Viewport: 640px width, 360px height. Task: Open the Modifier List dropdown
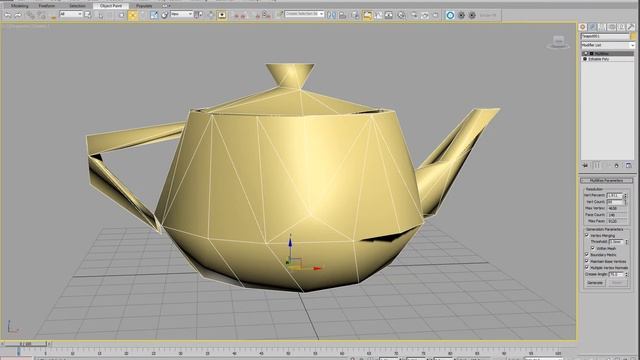607,45
